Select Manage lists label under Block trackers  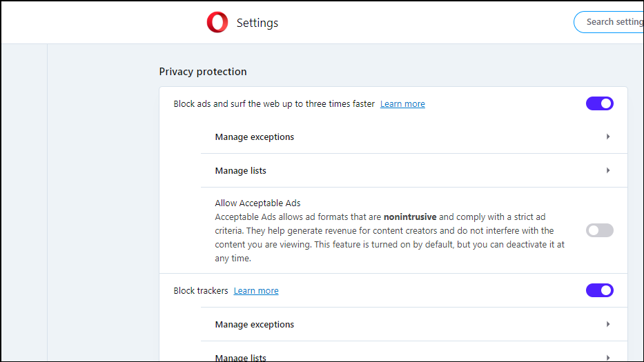click(240, 358)
